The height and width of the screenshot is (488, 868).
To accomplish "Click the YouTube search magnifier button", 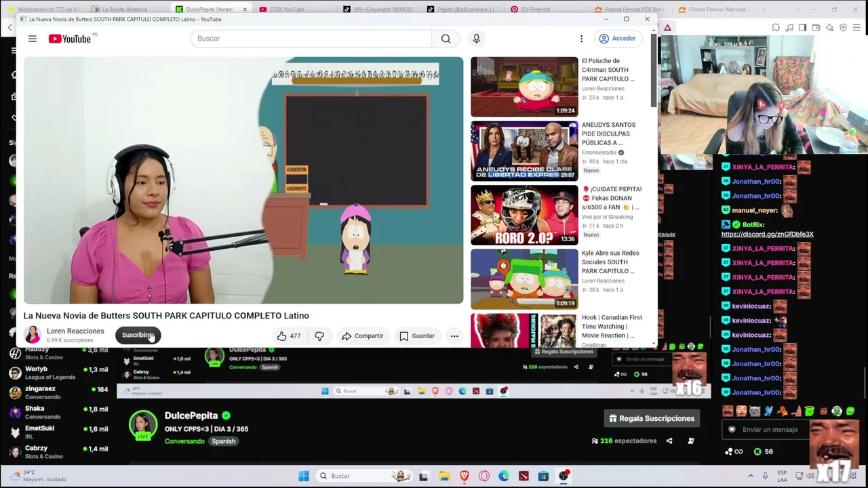I will pos(446,39).
